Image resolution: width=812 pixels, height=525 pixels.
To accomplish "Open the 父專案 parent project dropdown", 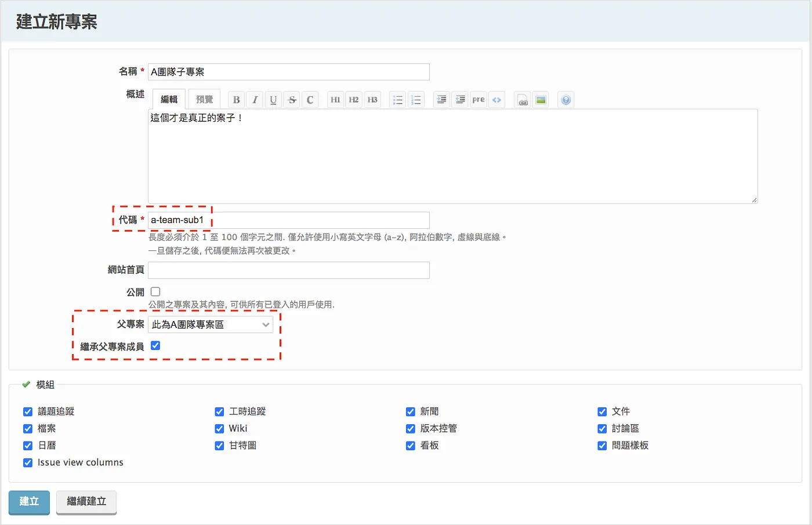I will click(211, 325).
